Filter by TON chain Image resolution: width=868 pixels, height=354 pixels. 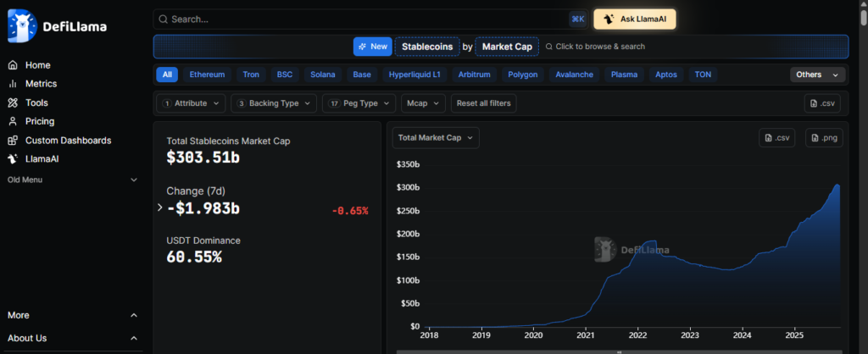[703, 75]
